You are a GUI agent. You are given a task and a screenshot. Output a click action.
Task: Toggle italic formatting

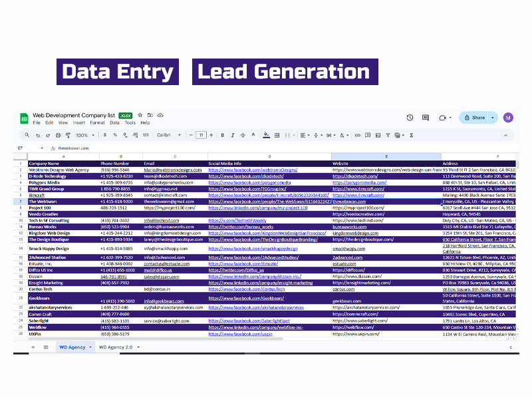[232, 135]
